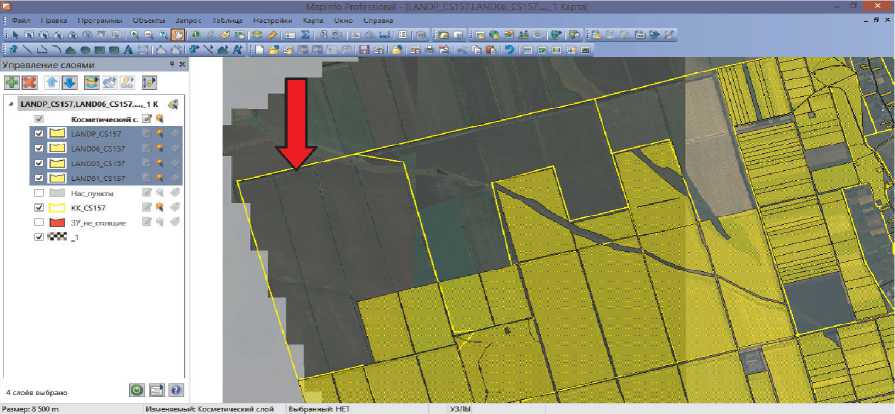
Task: Enable the Нас_пункты layer checkbox
Action: pos(39,192)
